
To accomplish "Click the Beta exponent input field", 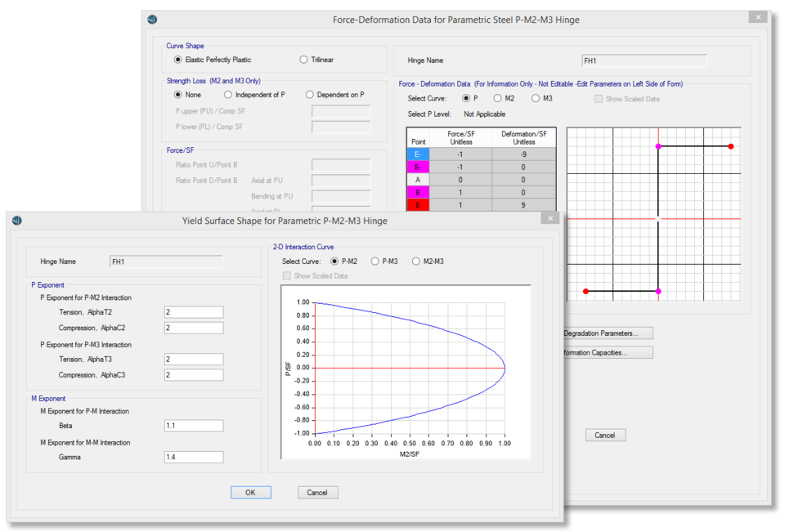I will [194, 426].
